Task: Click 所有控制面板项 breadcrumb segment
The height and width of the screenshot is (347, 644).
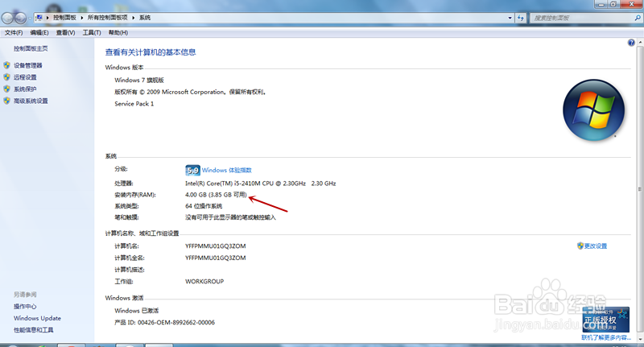Action: pos(108,18)
